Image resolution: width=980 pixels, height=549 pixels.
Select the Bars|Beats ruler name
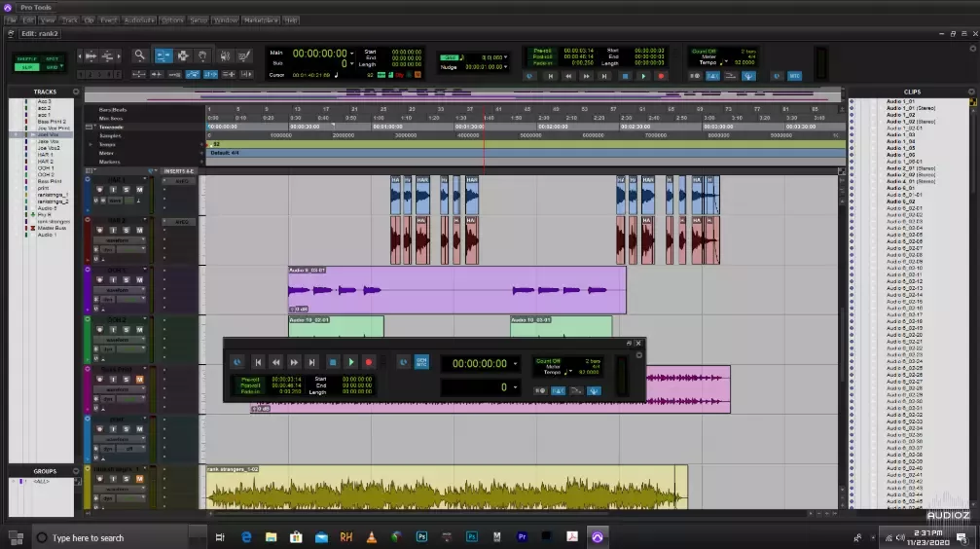click(x=113, y=110)
